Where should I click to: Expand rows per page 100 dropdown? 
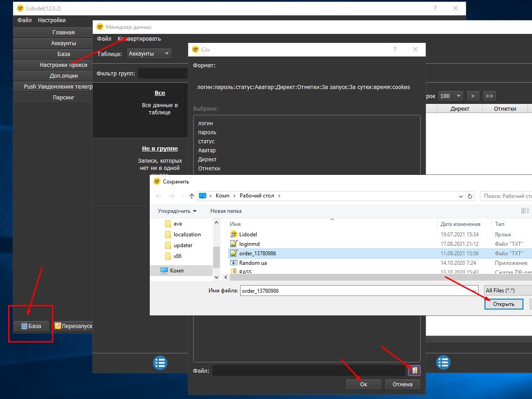coord(451,96)
